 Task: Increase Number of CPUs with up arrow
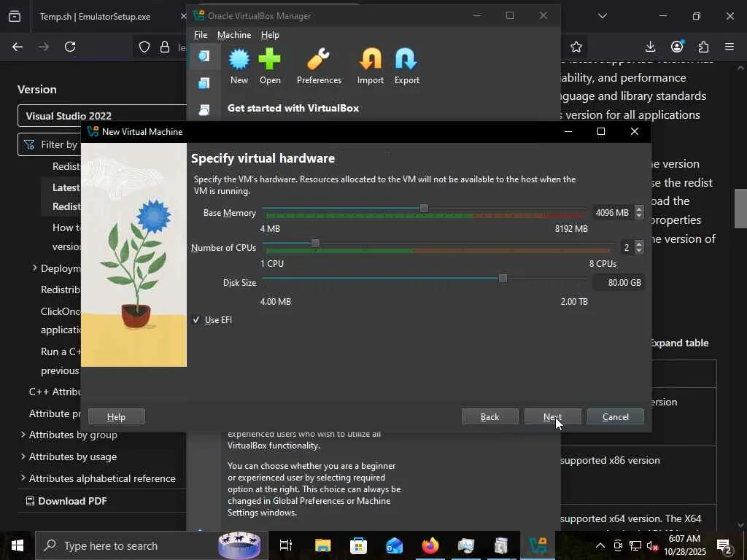[x=639, y=244]
